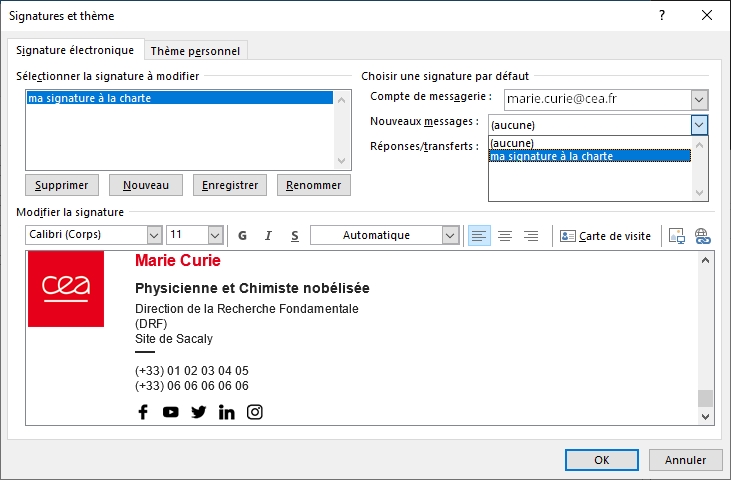
Task: Open the Automatique font color dropdown
Action: tap(450, 235)
